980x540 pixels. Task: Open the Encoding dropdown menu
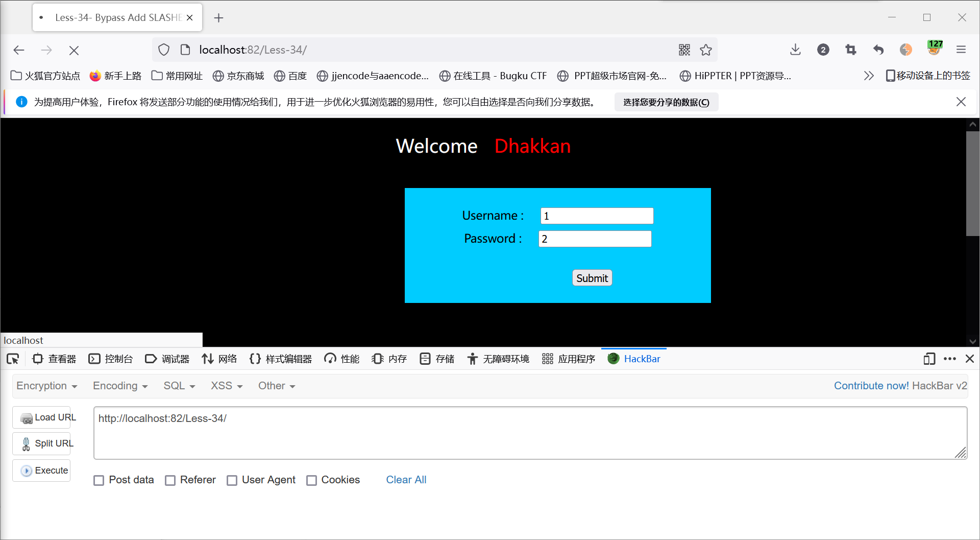click(119, 386)
